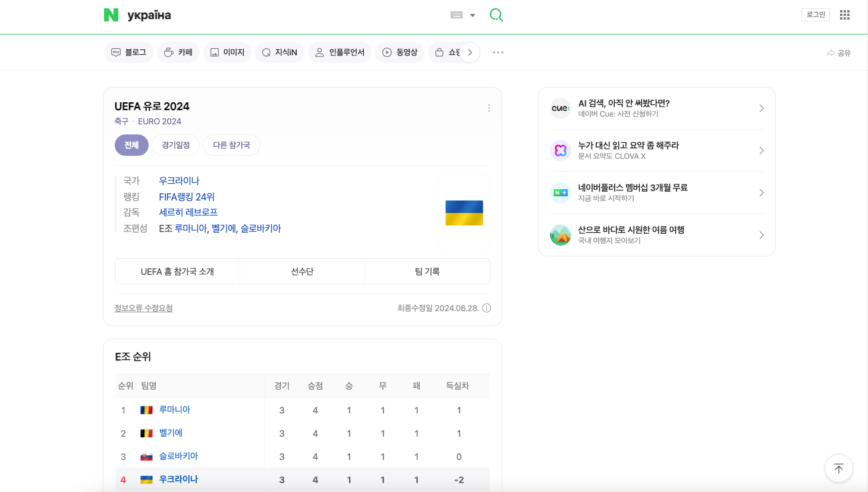Open 슬로바키아 team in standings table
The height and width of the screenshot is (492, 868).
pyautogui.click(x=178, y=456)
